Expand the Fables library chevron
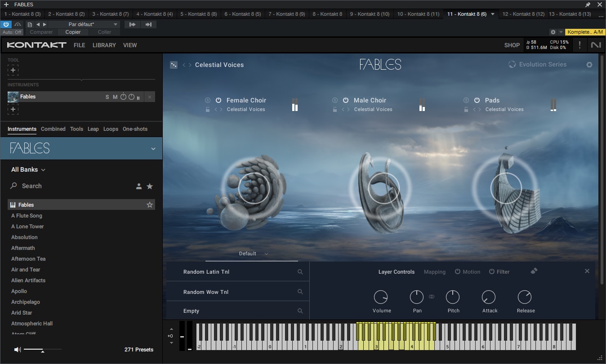The height and width of the screenshot is (364, 606). pyautogui.click(x=153, y=149)
